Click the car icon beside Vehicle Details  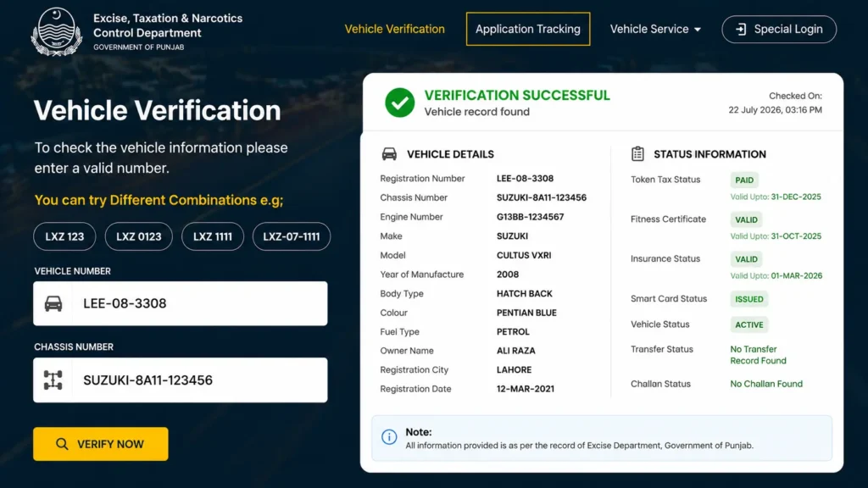(x=389, y=154)
